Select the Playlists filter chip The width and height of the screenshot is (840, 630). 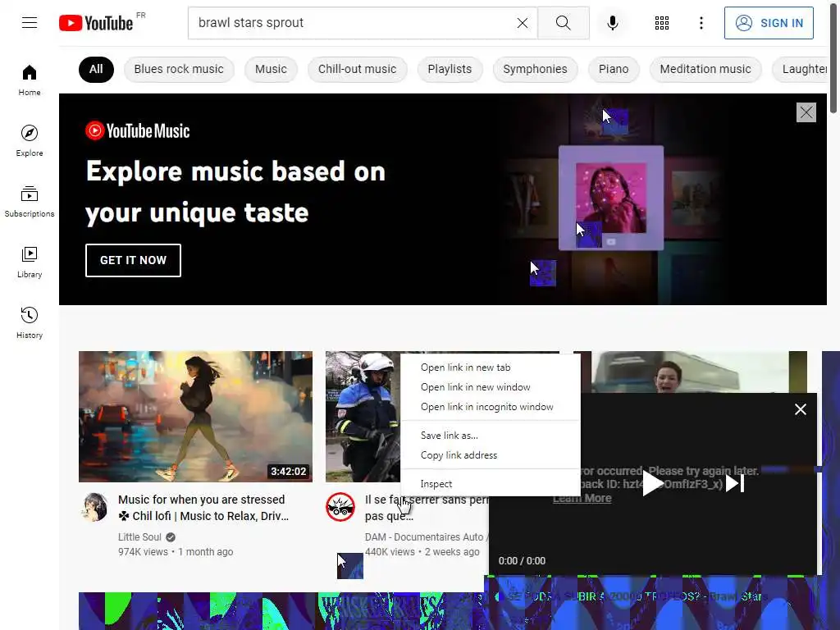(x=450, y=69)
